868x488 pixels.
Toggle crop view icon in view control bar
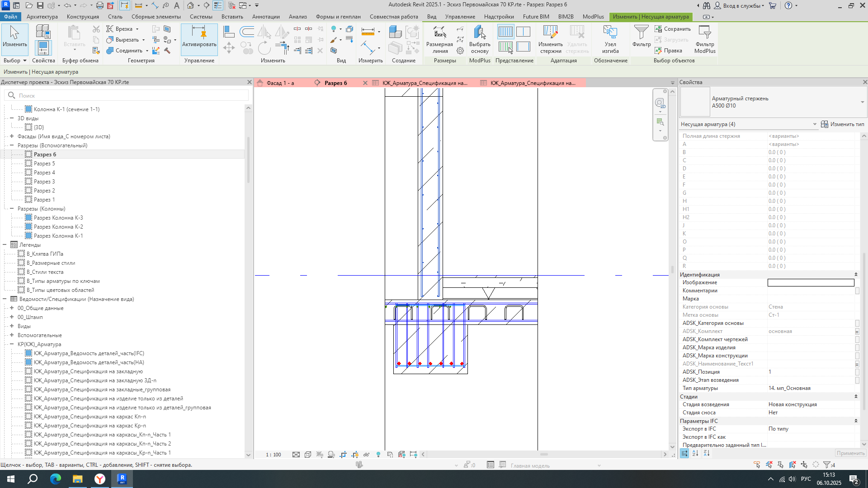coord(343,455)
